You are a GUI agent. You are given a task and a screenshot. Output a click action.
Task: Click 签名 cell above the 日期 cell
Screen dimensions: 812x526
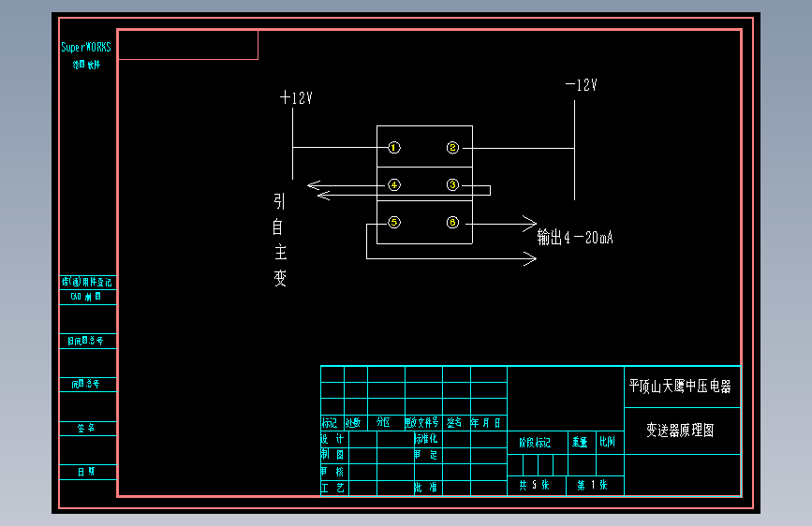coord(86,428)
